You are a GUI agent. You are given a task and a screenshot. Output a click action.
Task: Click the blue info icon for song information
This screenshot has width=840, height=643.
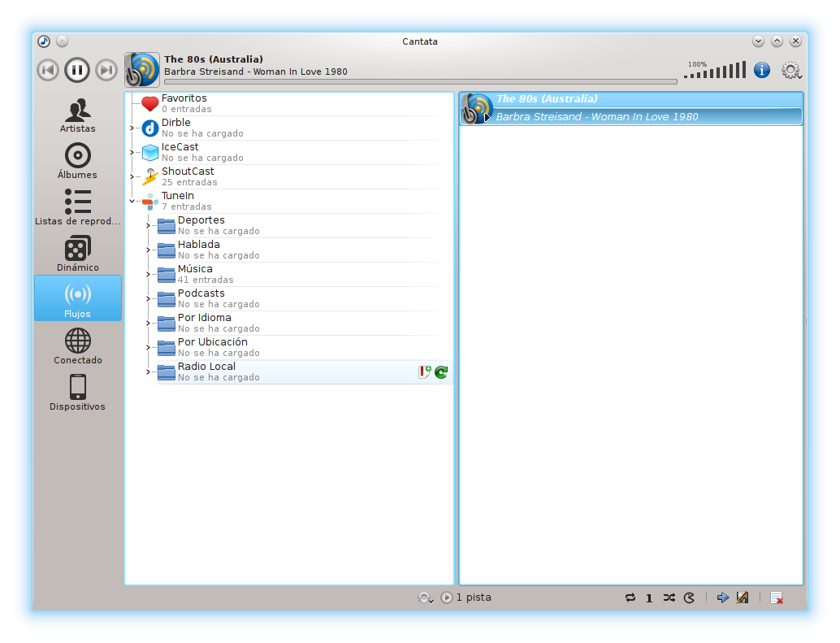click(x=762, y=70)
